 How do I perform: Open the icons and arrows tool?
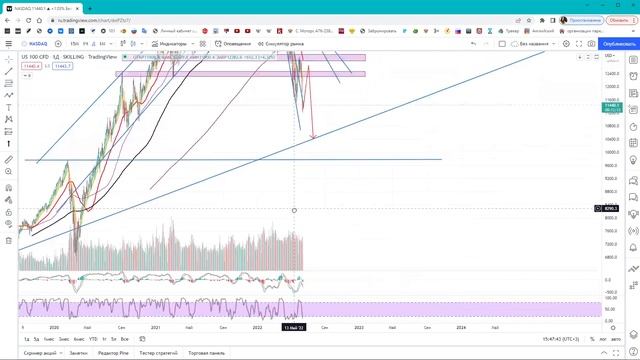coord(9,144)
